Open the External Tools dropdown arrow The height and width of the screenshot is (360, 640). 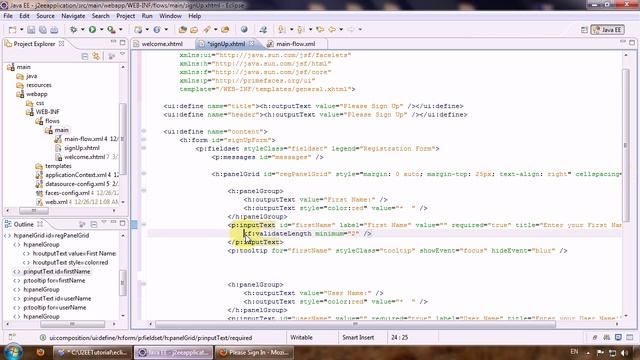[120, 29]
